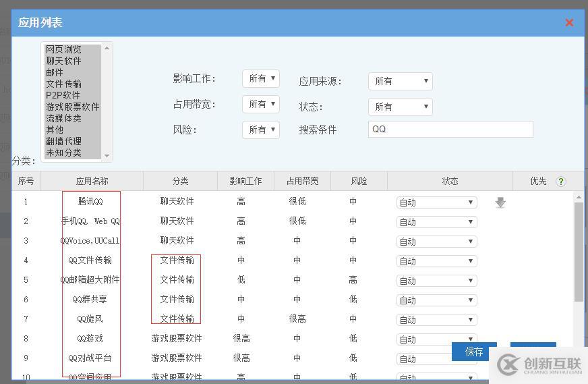Select 其他 in the category list

73,130
